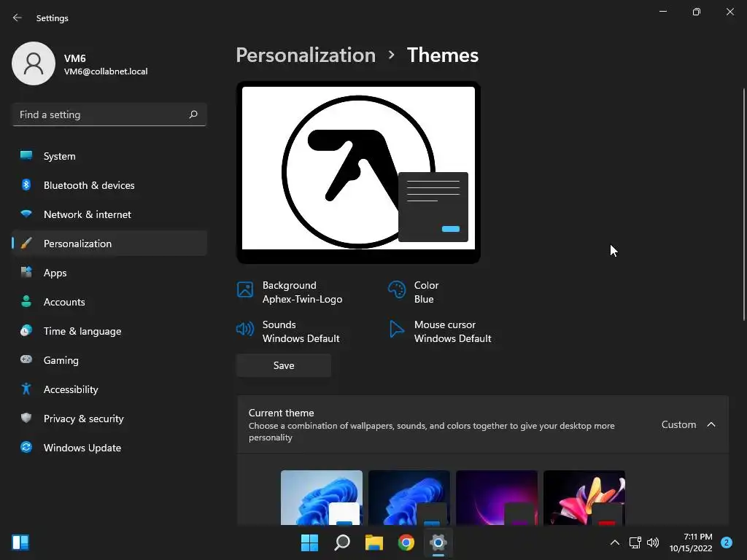The image size is (747, 560).
Task: Click VM6@collabnet.local account email
Action: pos(106,71)
